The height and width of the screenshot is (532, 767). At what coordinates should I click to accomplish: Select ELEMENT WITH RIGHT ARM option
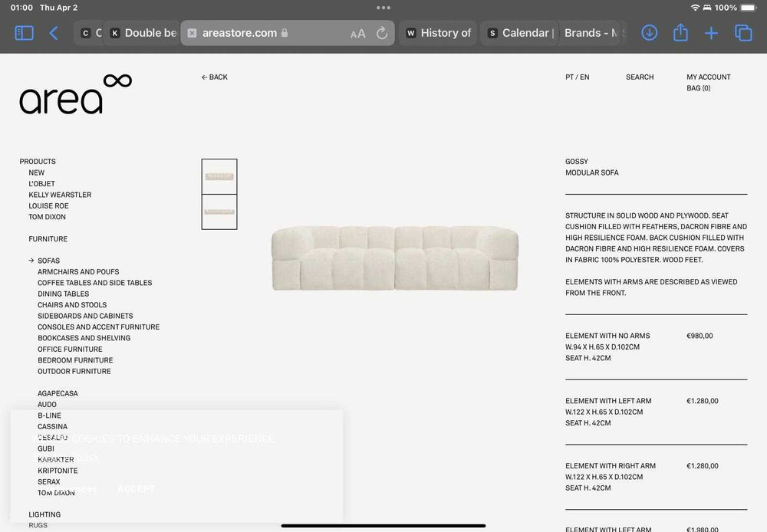[611, 465]
